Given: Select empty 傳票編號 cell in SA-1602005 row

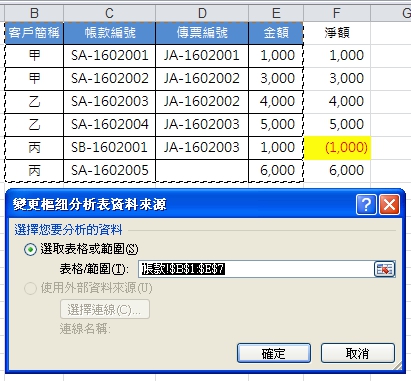Looking at the screenshot, I should pos(202,171).
